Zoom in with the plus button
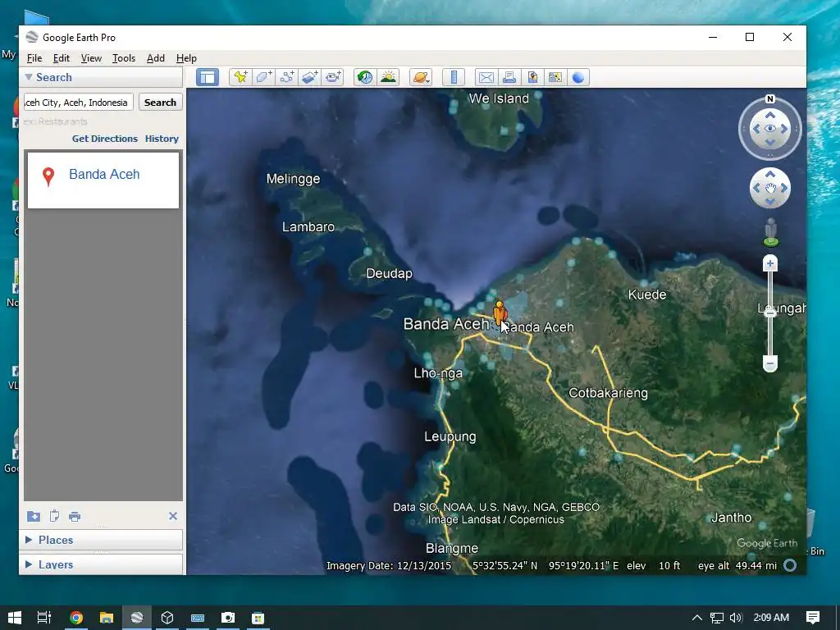840x630 pixels. pyautogui.click(x=769, y=263)
